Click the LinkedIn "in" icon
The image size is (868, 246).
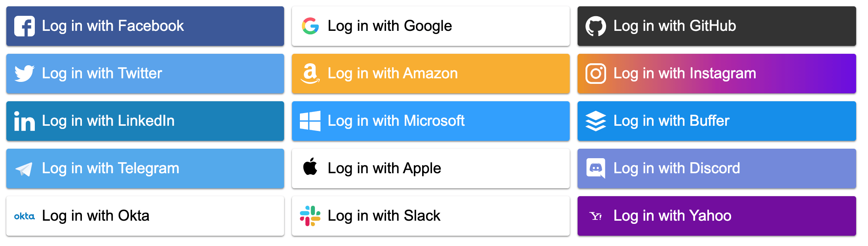[x=25, y=121]
